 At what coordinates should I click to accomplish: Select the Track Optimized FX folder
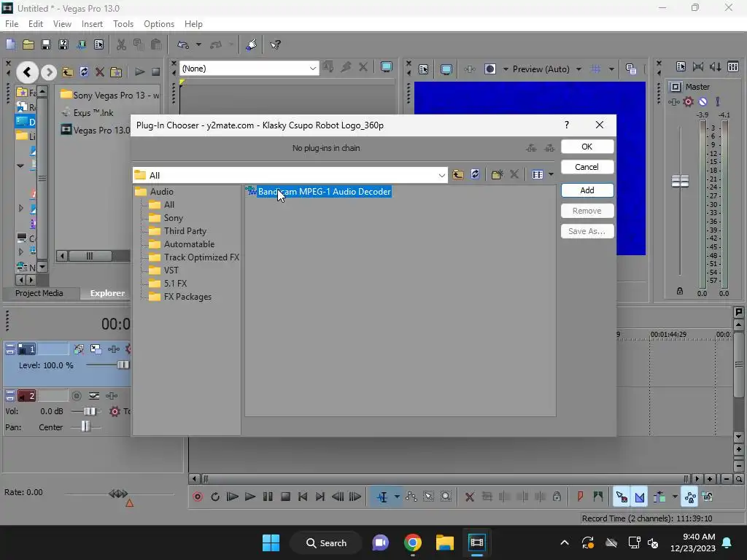point(194,257)
